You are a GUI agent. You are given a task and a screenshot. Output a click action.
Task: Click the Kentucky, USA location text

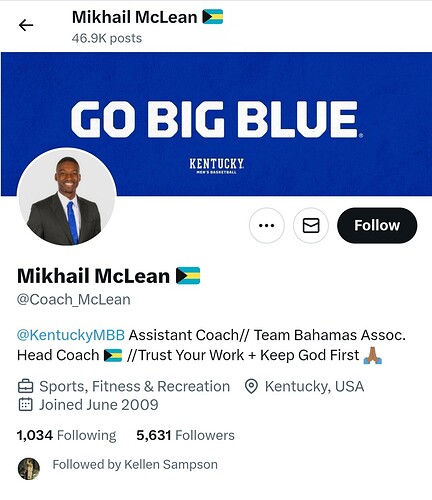314,386
